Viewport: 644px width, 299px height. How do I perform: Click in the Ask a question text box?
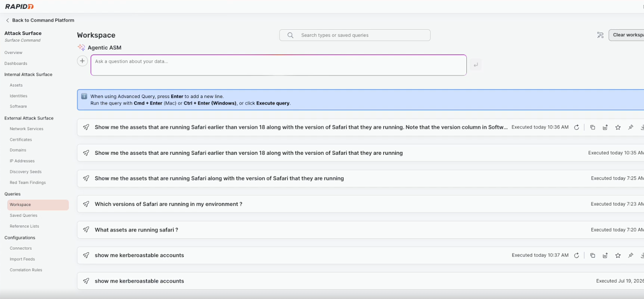(279, 65)
